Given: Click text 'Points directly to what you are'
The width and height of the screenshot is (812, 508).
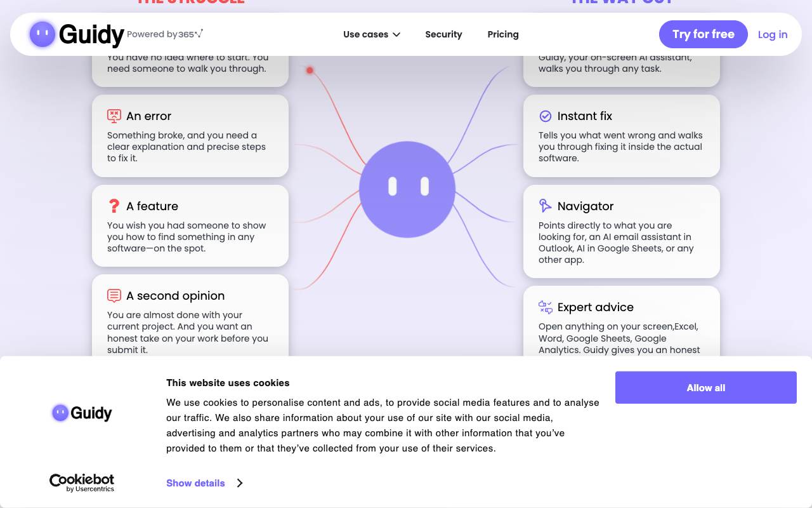Looking at the screenshot, I should (605, 225).
